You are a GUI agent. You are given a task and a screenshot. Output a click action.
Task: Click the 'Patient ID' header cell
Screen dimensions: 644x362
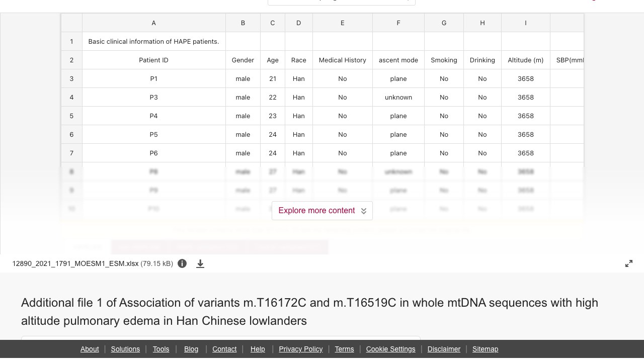[x=153, y=60]
